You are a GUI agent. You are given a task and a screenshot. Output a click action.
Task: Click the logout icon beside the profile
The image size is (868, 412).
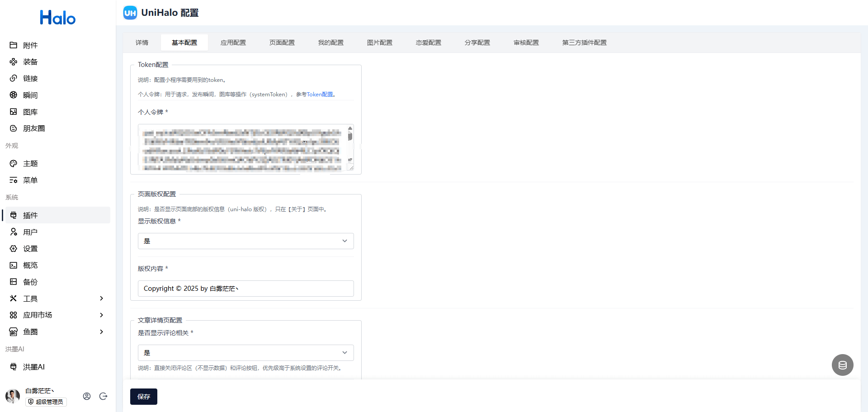click(x=103, y=396)
